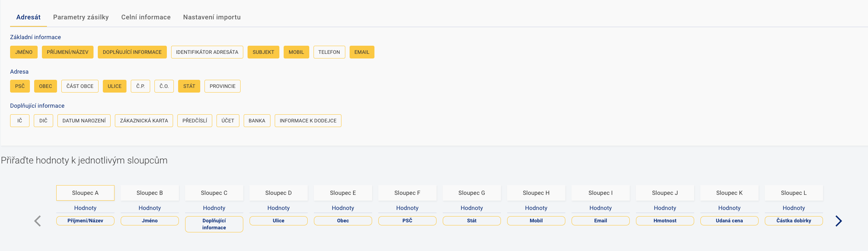Click the Mobil assigned value tag
Viewport: 868px width, 251px height.
click(536, 221)
